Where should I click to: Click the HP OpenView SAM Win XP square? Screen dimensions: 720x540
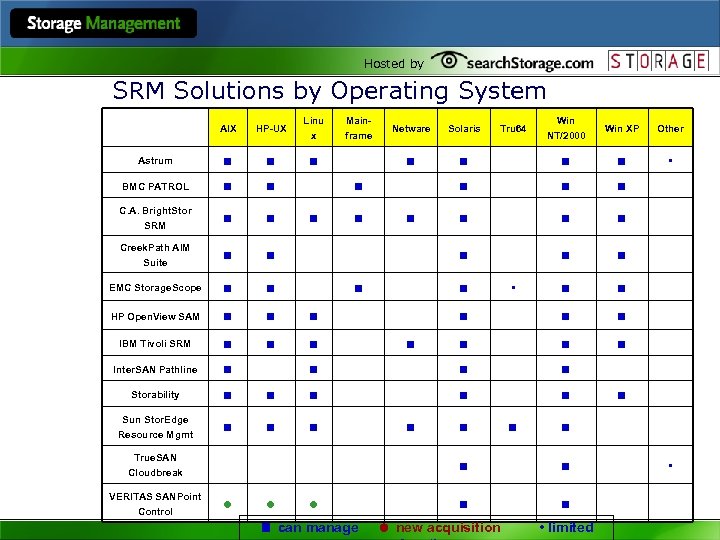pyautogui.click(x=621, y=316)
